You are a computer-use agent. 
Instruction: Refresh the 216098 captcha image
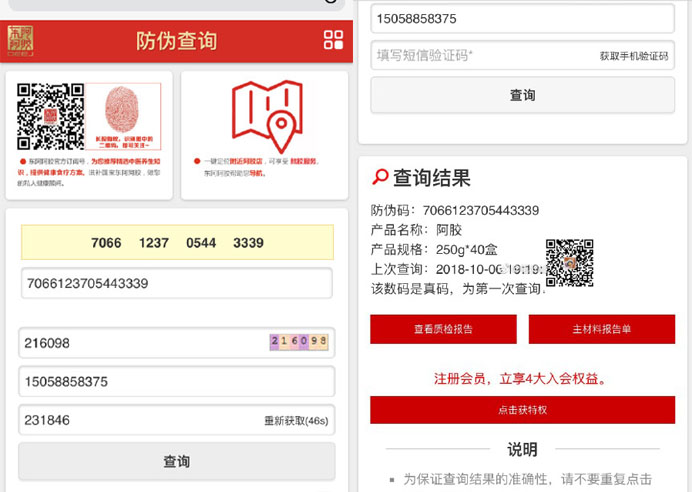(299, 342)
